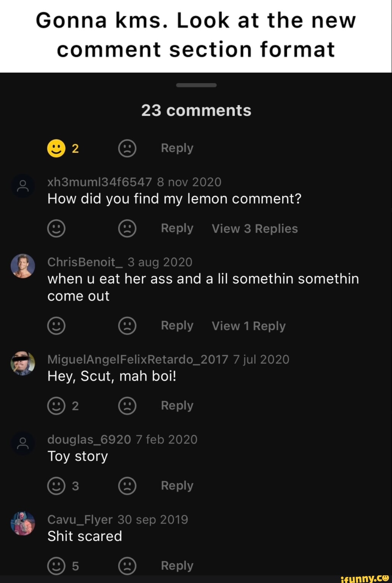Select the reaction count '2' next to the yellow smiley
The image size is (392, 583).
(x=75, y=149)
